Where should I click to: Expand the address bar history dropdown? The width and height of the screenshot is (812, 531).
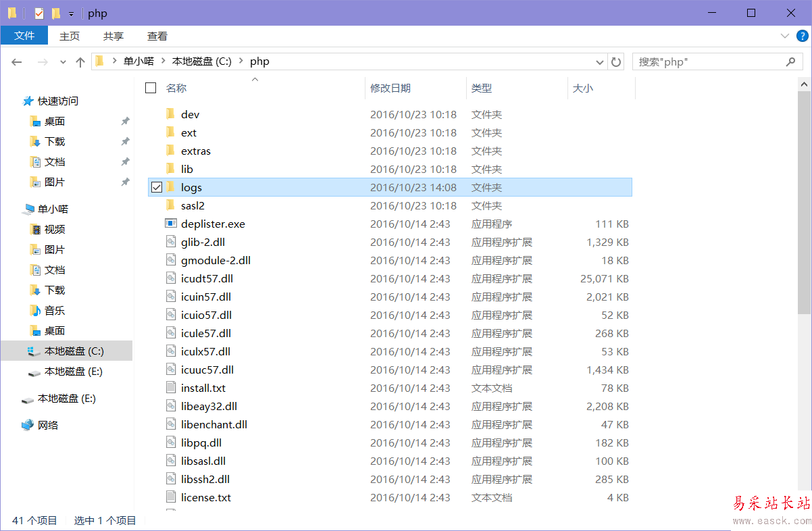pos(600,61)
